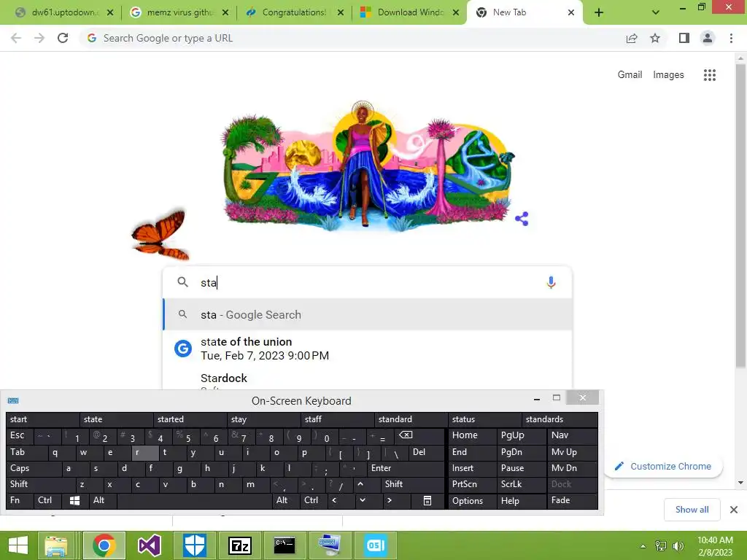The image size is (747, 560).
Task: Click the address bar URL field
Action: tap(352, 38)
